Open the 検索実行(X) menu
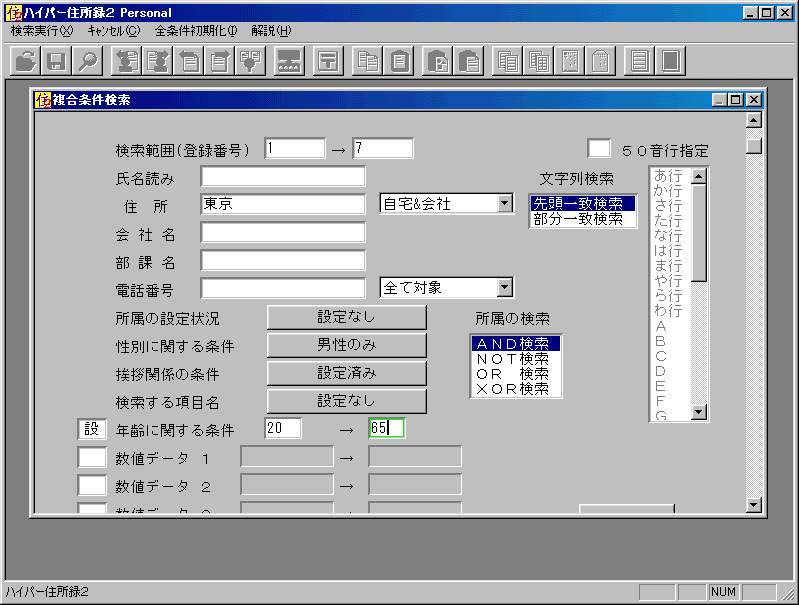This screenshot has height=605, width=799. (42, 31)
